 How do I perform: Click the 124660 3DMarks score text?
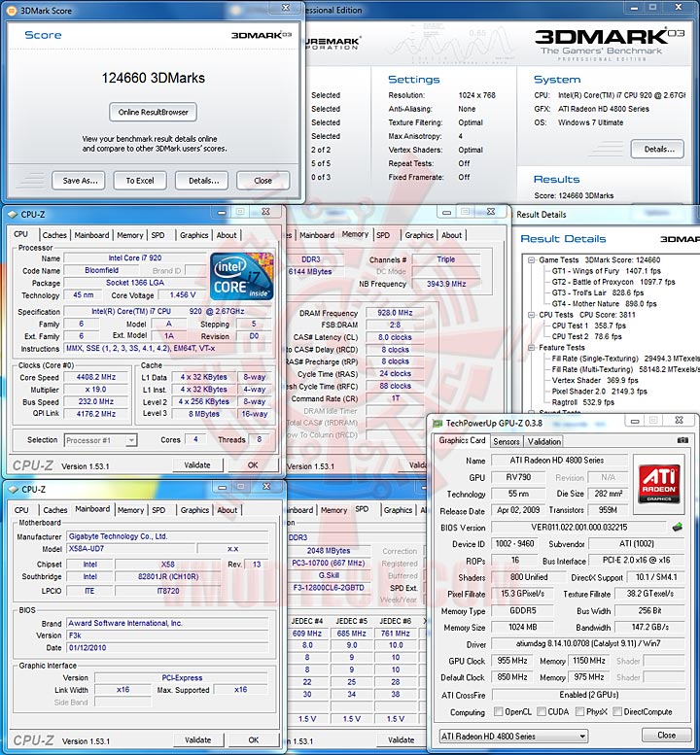tap(154, 78)
